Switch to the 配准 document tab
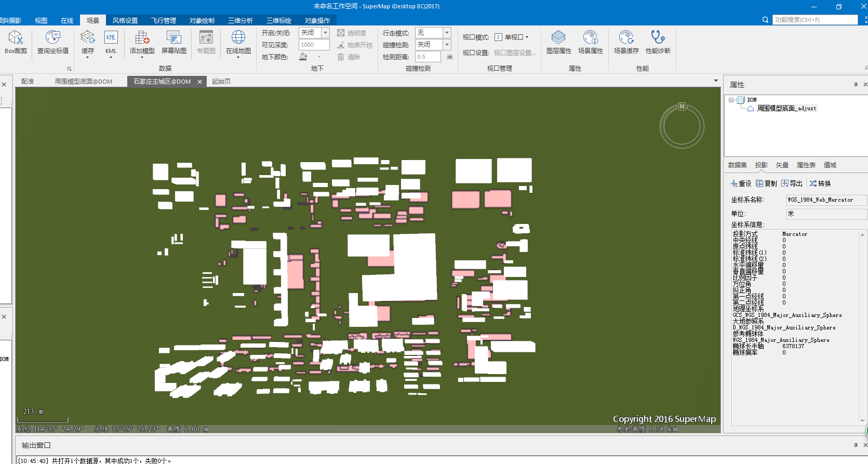The height and width of the screenshot is (464, 868). point(28,81)
